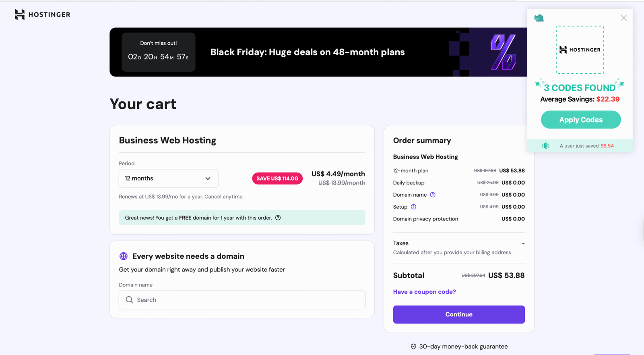Image resolution: width=644 pixels, height=355 pixels.
Task: Click the Hostinger logo in header
Action: pos(42,15)
